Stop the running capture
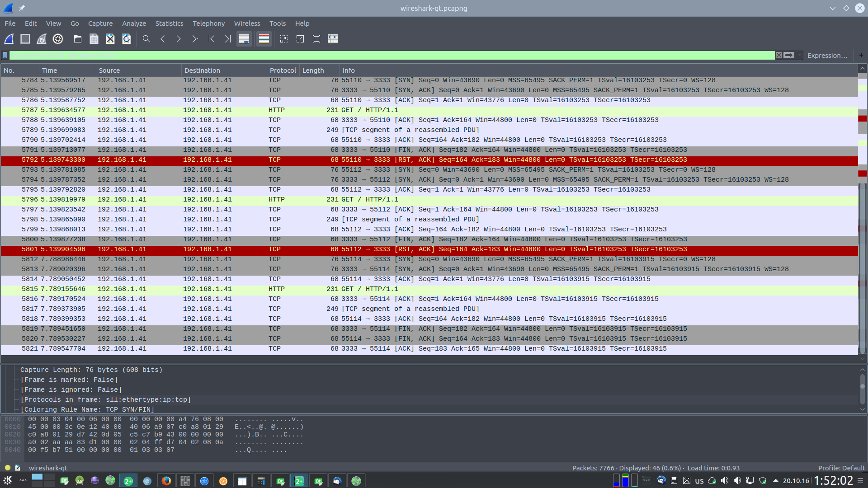The image size is (868, 488). 25,39
